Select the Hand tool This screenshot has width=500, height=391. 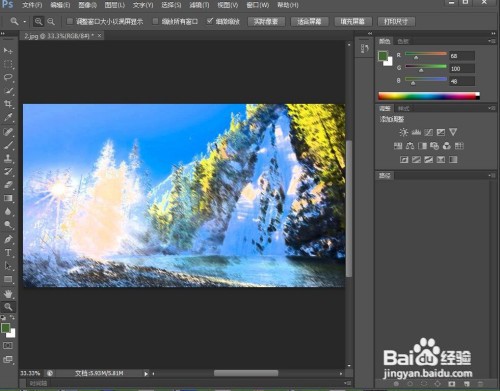point(8,294)
